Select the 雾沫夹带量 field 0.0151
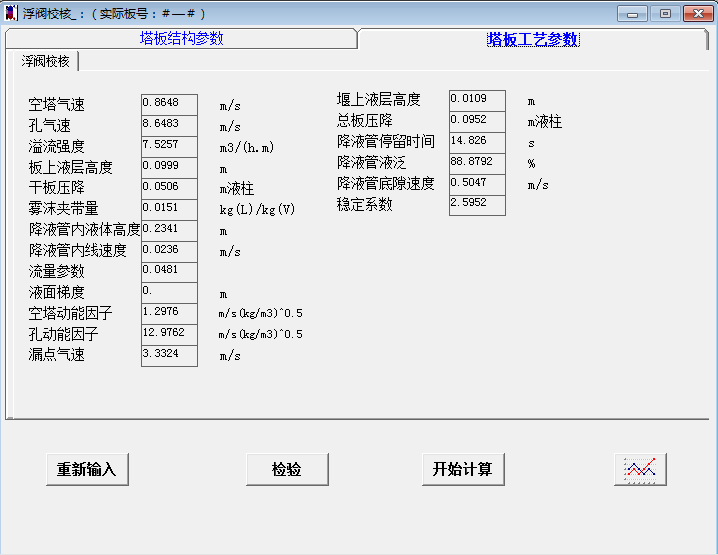 tap(169, 210)
